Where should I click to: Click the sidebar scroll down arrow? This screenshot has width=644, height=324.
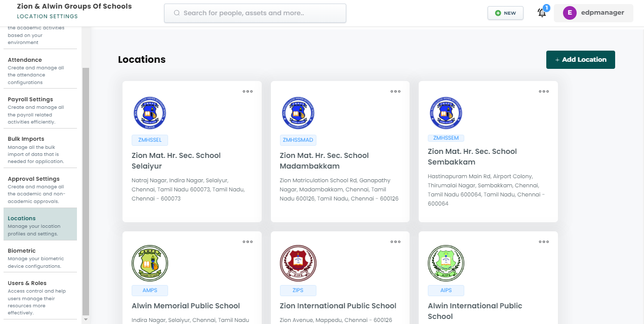pos(86,319)
